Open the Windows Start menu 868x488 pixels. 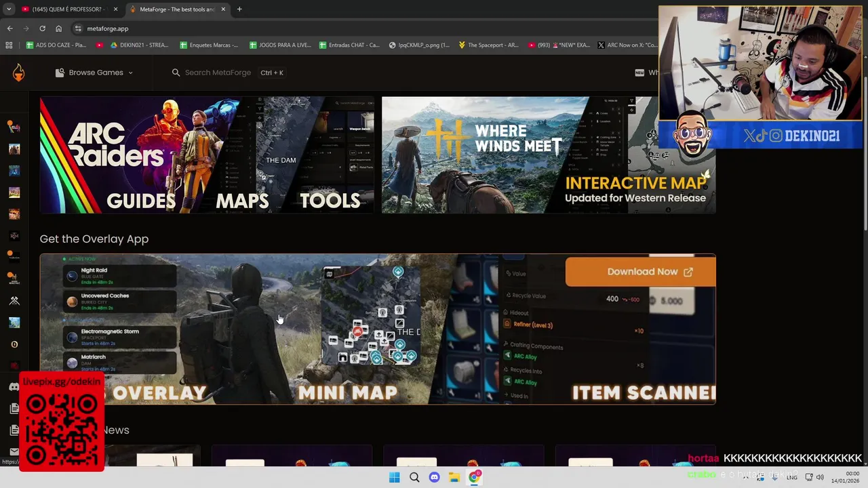click(394, 477)
